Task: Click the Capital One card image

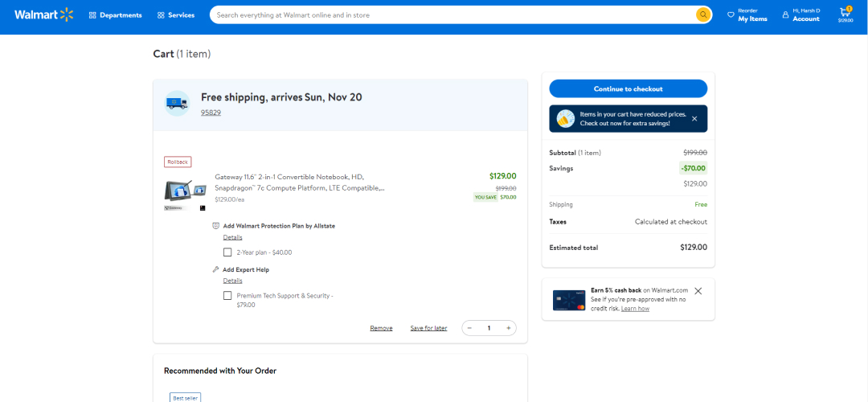Action: [569, 300]
